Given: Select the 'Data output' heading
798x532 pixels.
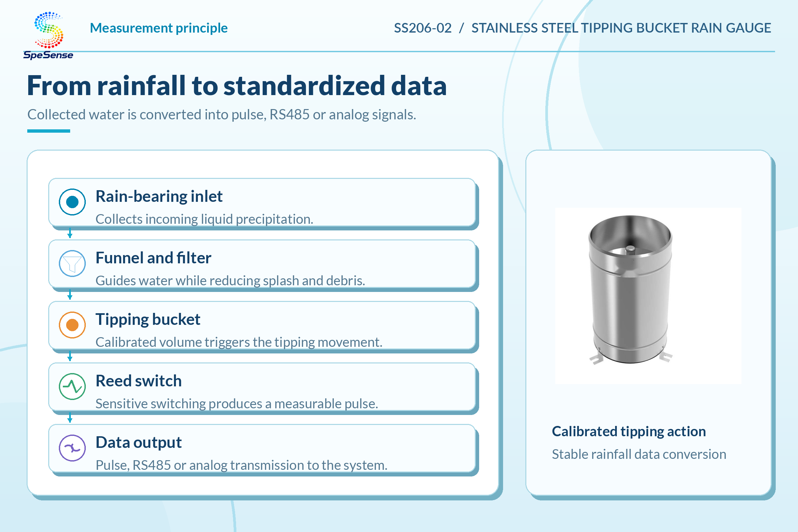Looking at the screenshot, I should coord(139,443).
